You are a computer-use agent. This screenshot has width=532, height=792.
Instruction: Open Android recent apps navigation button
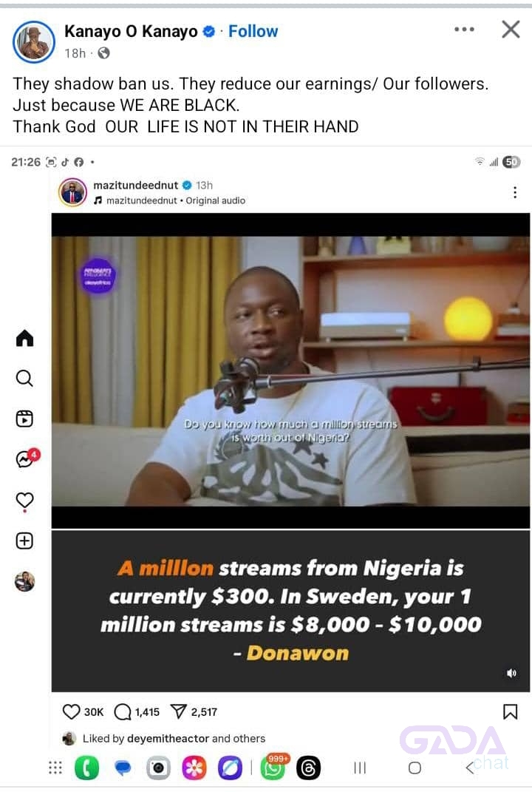[360, 768]
